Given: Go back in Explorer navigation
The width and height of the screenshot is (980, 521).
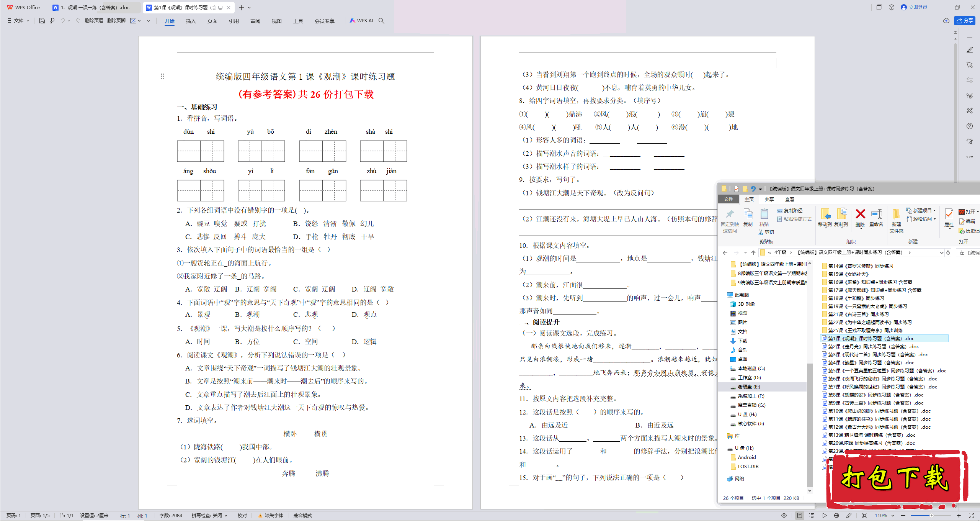Looking at the screenshot, I should 725,252.
